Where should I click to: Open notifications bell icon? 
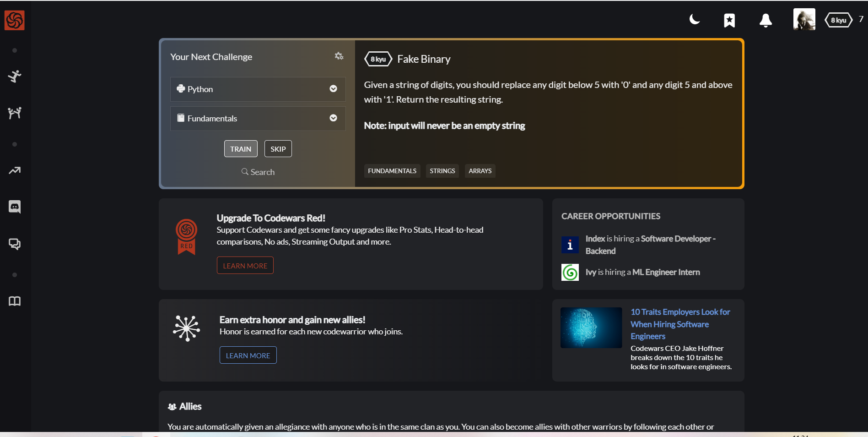pyautogui.click(x=766, y=20)
